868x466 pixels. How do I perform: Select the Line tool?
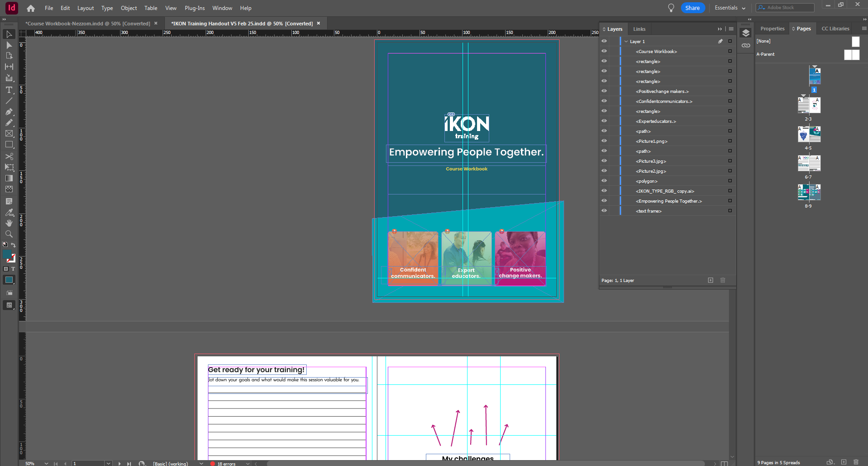[9, 101]
